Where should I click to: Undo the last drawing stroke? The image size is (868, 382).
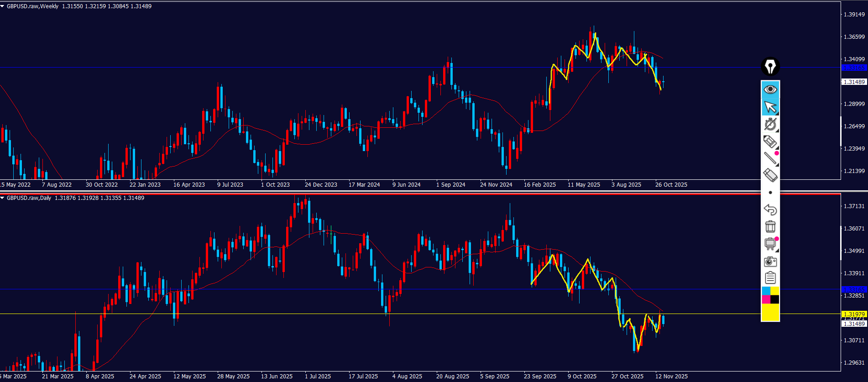point(770,209)
